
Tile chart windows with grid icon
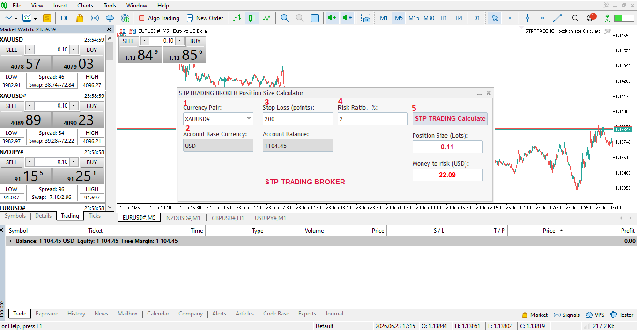pyautogui.click(x=315, y=18)
